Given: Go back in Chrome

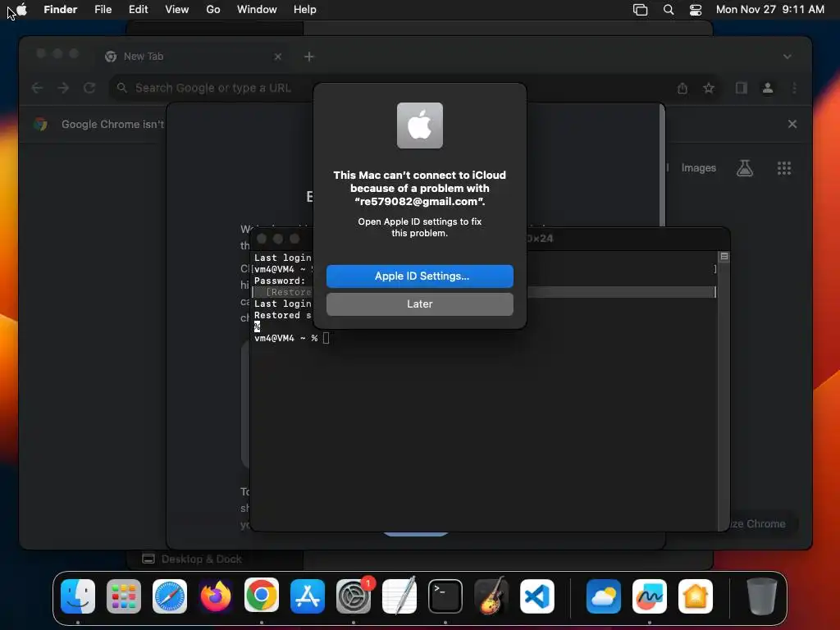Looking at the screenshot, I should tap(37, 88).
